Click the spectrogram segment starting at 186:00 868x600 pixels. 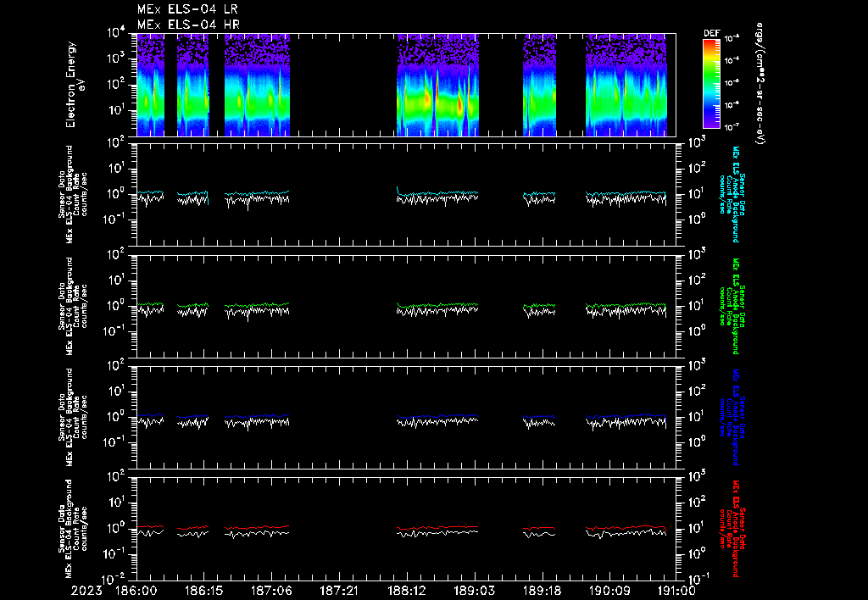(x=151, y=85)
